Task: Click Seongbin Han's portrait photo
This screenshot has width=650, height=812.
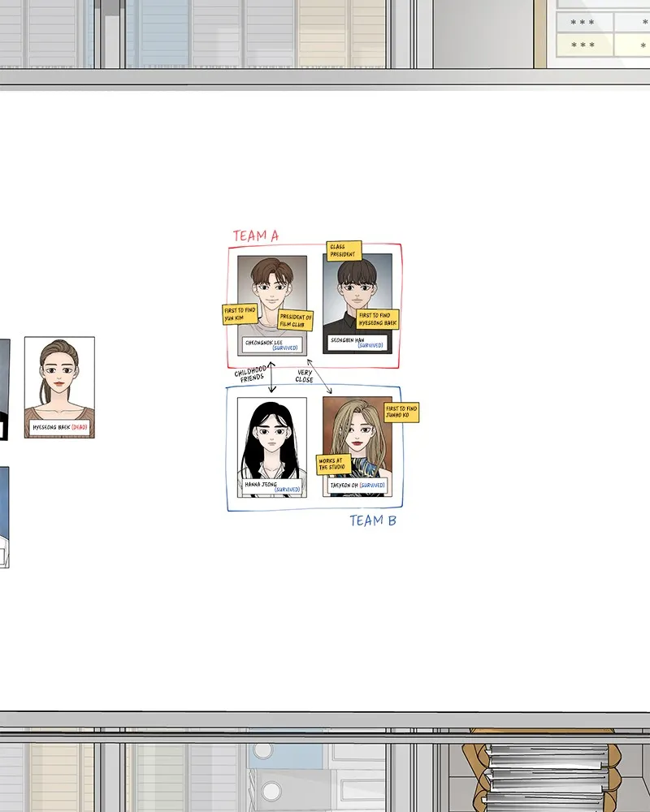Action: pyautogui.click(x=357, y=304)
